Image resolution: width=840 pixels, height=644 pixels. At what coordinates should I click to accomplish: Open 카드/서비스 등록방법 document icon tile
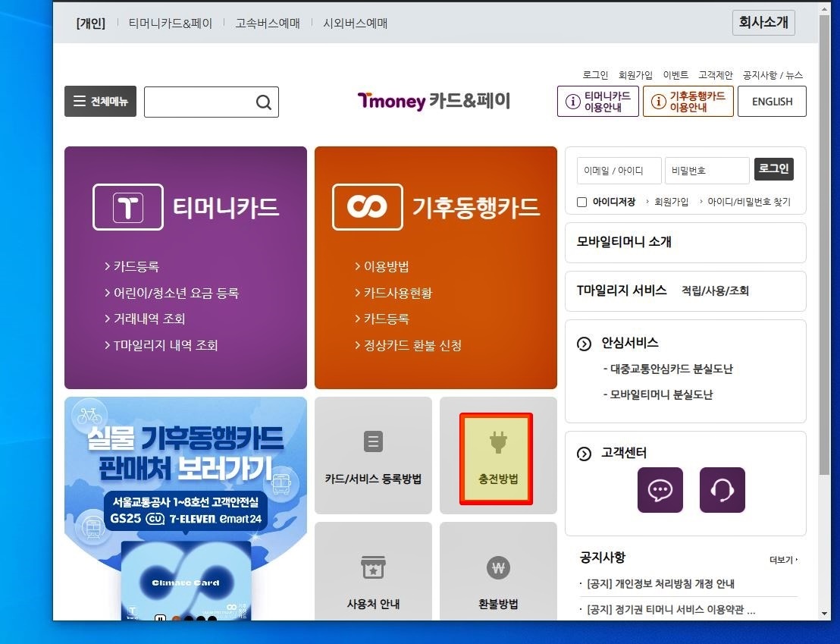(x=374, y=455)
